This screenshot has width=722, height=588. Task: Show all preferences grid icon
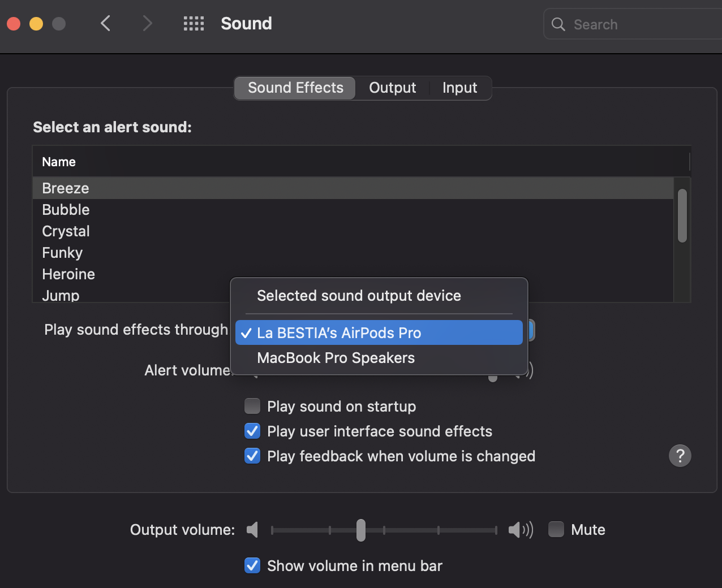194,23
